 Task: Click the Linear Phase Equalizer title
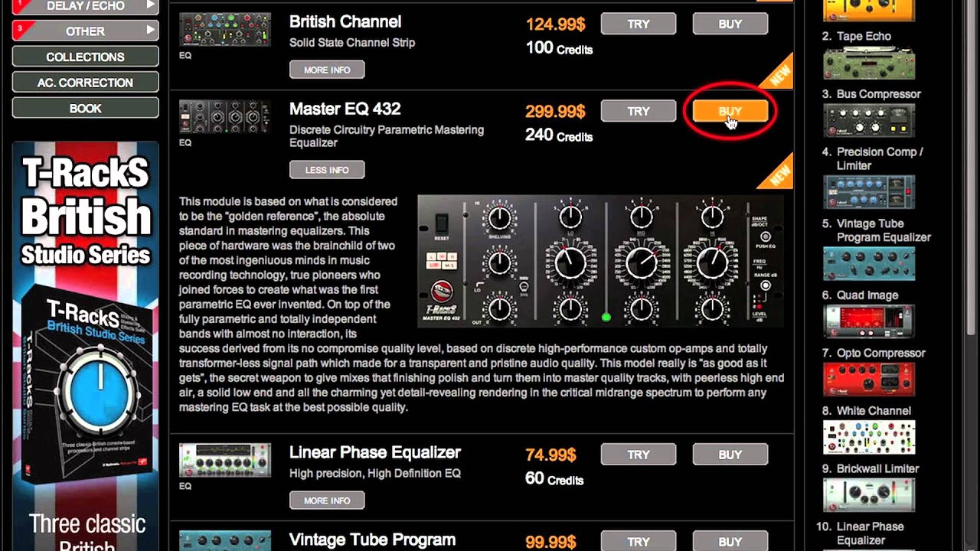tap(375, 452)
